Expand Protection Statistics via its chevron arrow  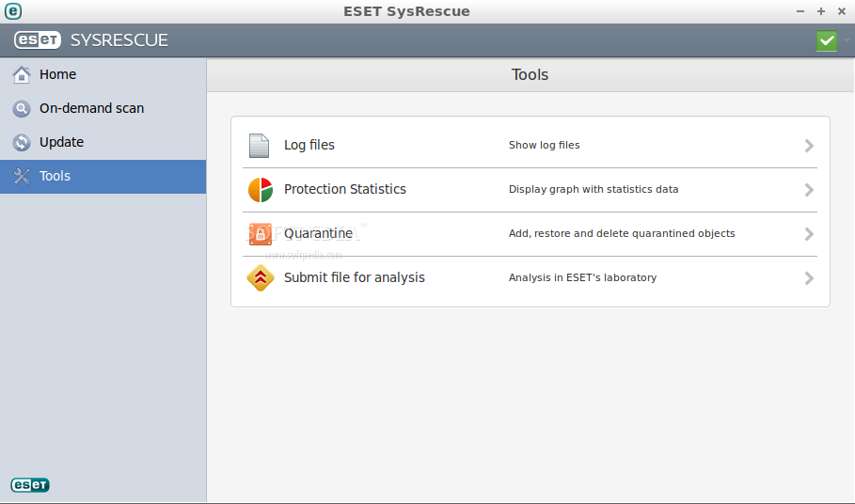coord(809,190)
